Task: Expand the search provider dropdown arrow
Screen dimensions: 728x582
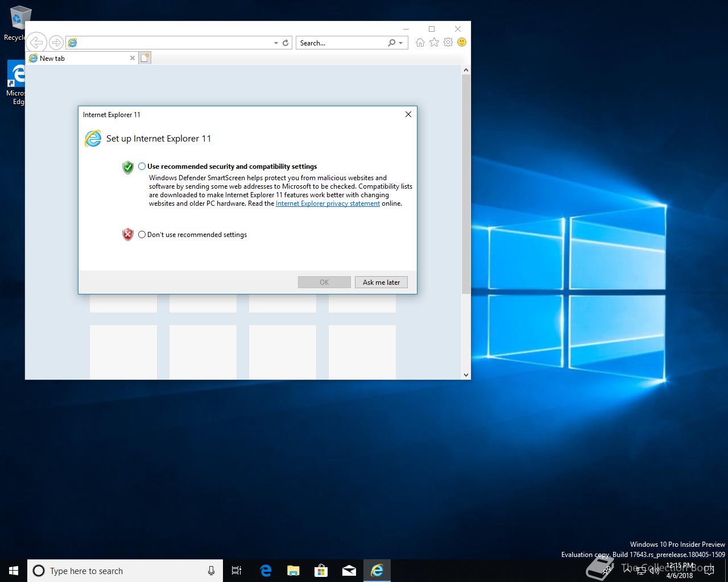Action: [401, 43]
